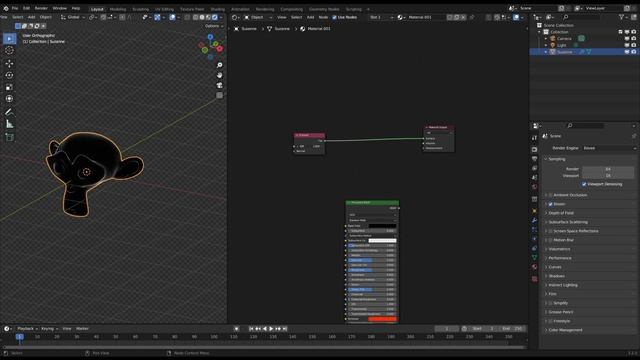Disable the Bloom checkbox
This screenshot has width=640, height=360.
[x=551, y=204]
